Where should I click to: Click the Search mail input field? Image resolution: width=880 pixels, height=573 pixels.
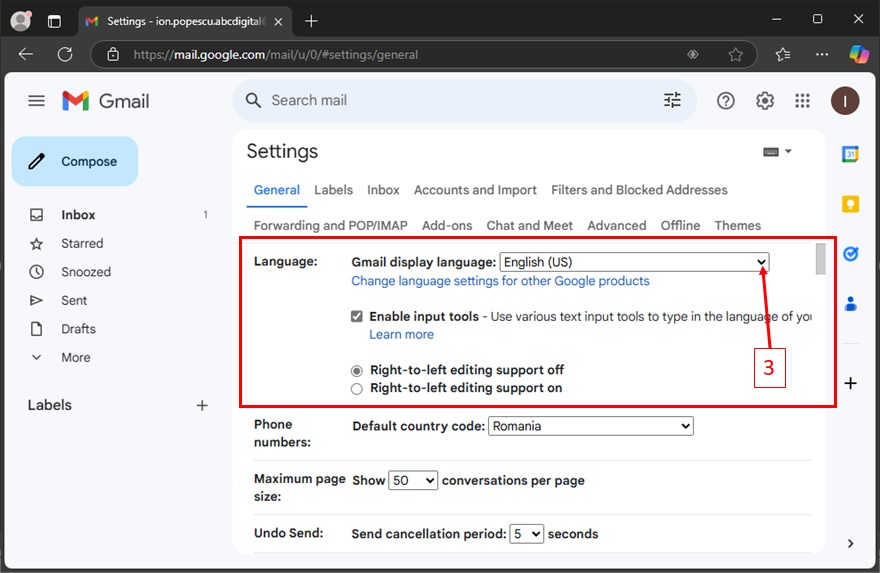[x=450, y=101]
